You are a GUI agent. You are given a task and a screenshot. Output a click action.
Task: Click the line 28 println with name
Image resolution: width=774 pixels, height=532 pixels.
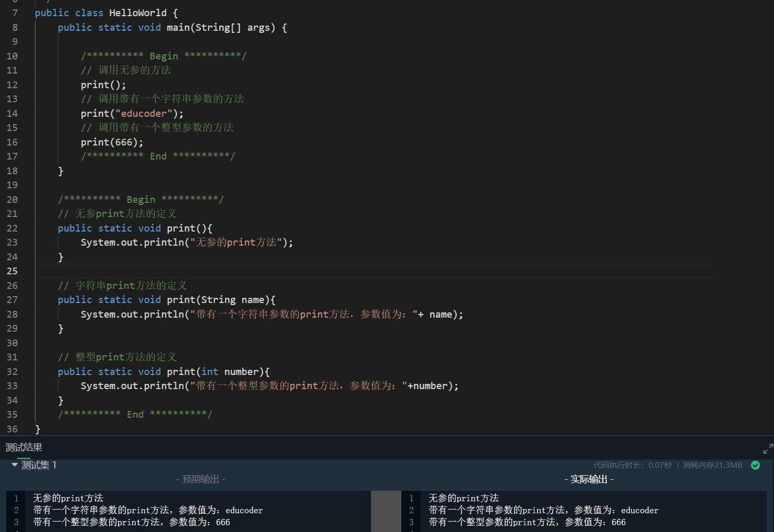coord(272,314)
